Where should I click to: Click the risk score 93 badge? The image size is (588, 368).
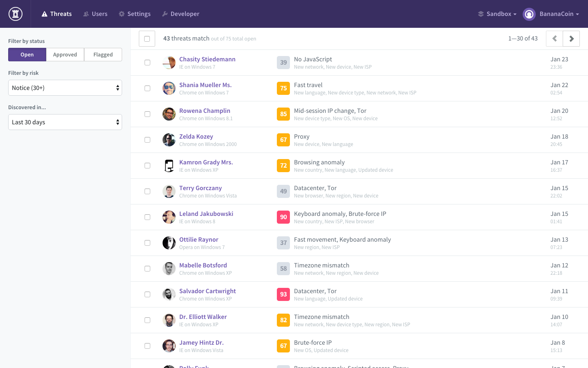pos(283,294)
